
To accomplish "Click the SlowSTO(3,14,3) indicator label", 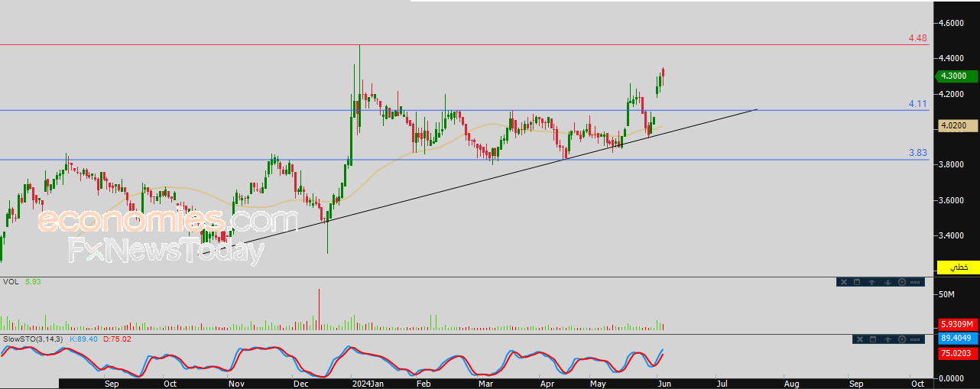I will [x=33, y=339].
